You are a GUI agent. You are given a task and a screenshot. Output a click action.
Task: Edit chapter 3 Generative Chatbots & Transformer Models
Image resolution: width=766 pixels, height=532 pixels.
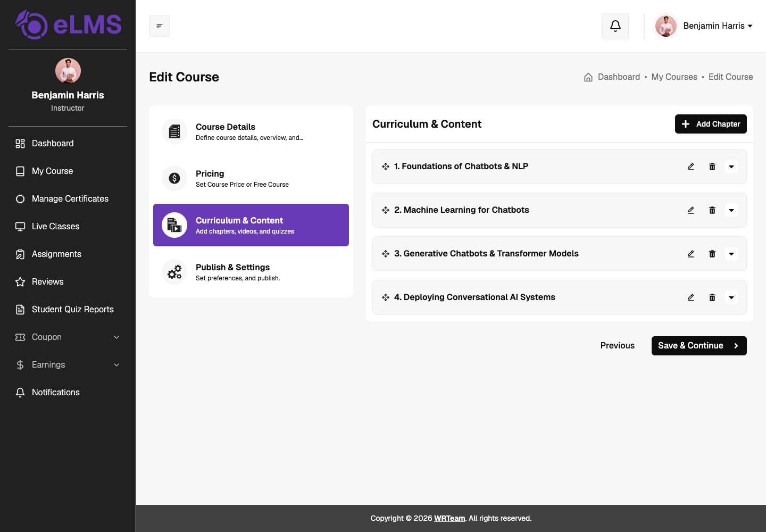pyautogui.click(x=691, y=254)
